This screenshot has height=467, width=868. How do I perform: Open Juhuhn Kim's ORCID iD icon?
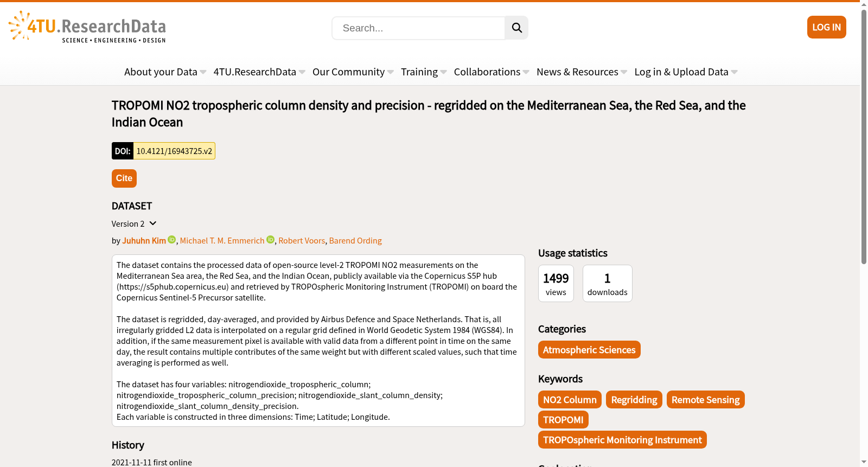(x=171, y=240)
